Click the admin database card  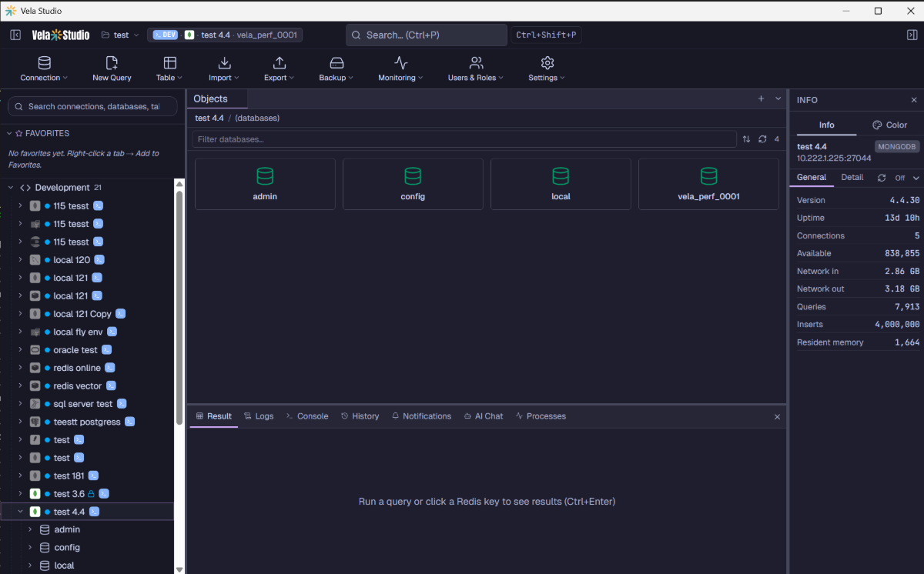[265, 184]
